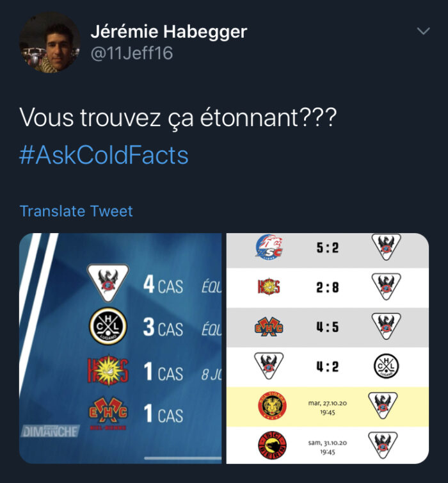Image resolution: width=448 pixels, height=483 pixels.
Task: Click the HC Lugano logo beside 3 CAS
Action: [108, 326]
